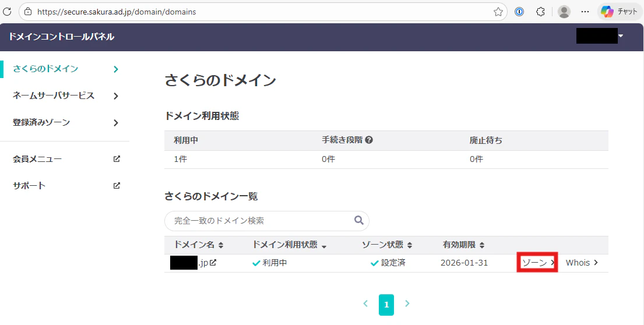The image size is (644, 325).
Task: Click the site info icon beside the URL
Action: [x=28, y=12]
